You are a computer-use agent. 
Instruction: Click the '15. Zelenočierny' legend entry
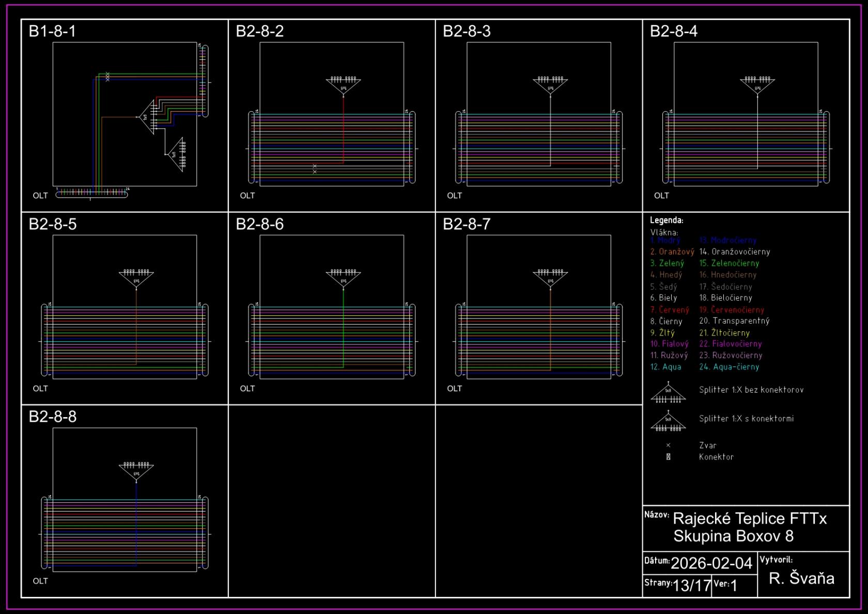click(x=729, y=263)
